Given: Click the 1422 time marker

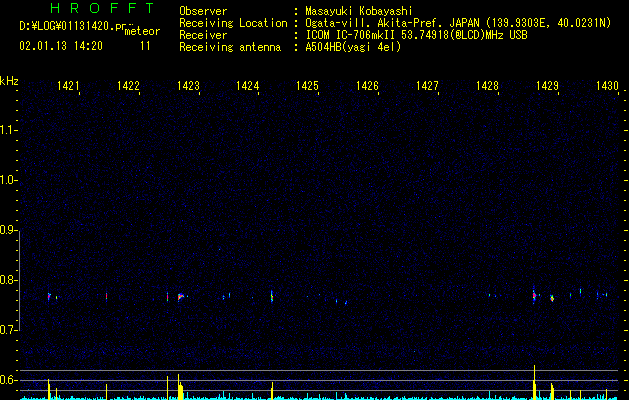Looking at the screenshot, I should pyautogui.click(x=128, y=86).
